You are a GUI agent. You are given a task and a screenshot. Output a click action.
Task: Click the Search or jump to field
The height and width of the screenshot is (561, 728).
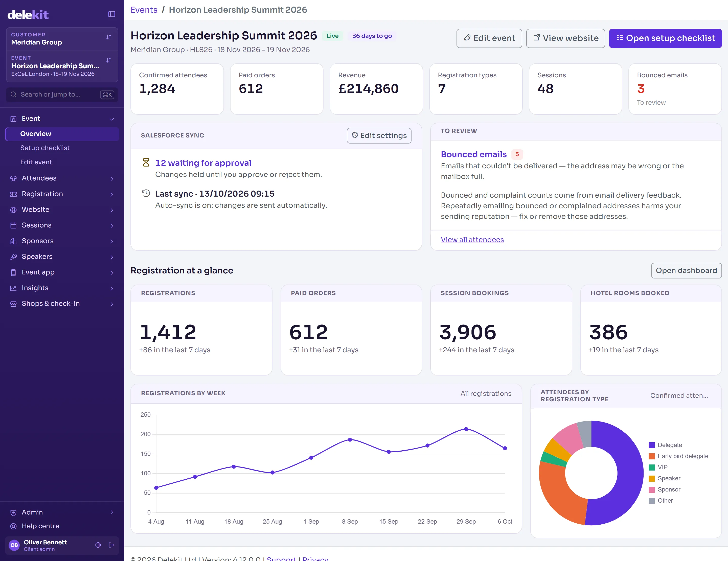62,95
